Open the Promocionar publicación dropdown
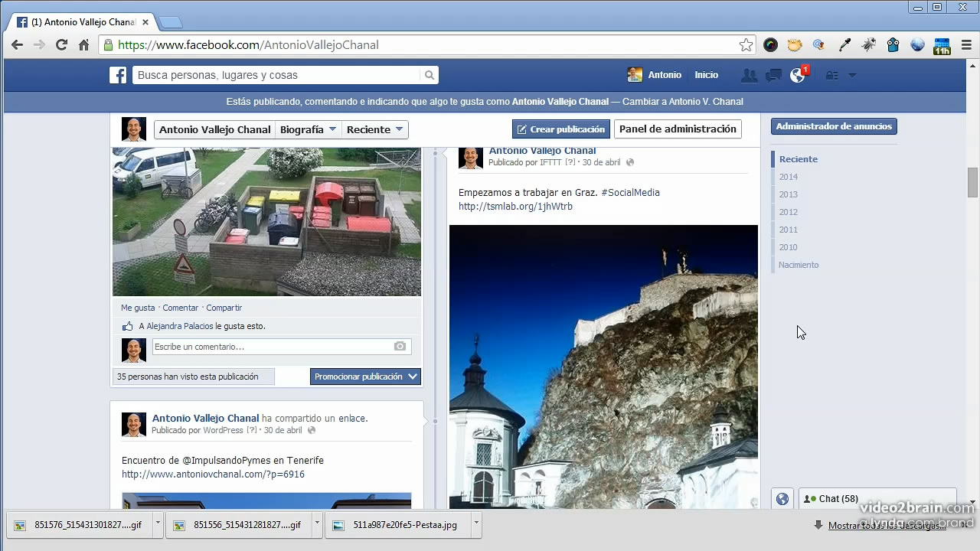This screenshot has height=551, width=980. [365, 377]
